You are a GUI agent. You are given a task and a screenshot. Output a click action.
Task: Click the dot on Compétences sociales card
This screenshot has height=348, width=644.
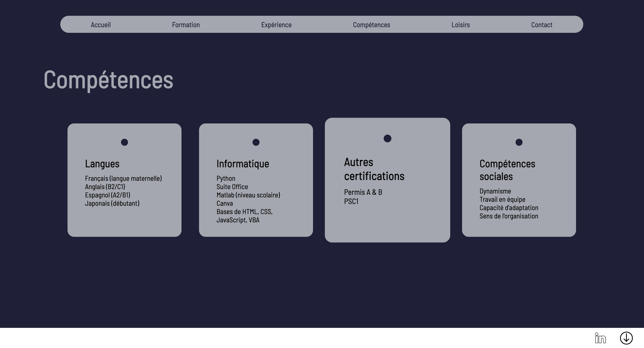[x=519, y=142]
